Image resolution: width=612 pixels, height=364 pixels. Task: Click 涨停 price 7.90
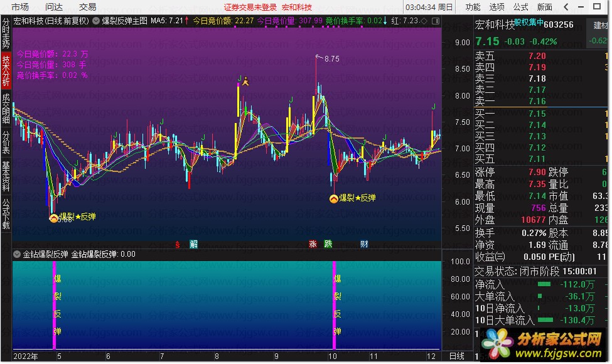(x=537, y=172)
